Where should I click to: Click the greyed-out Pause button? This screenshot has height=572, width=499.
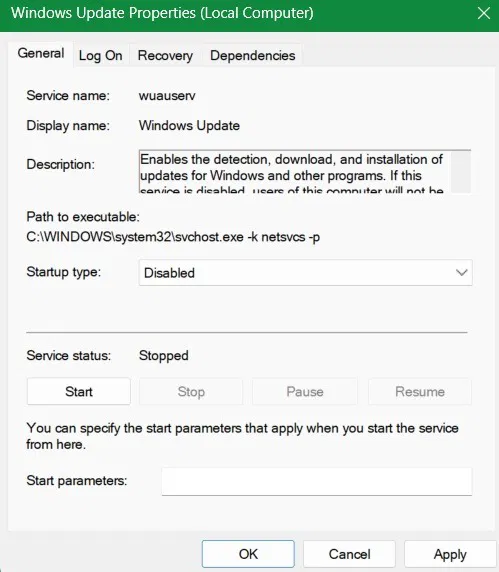coord(305,391)
